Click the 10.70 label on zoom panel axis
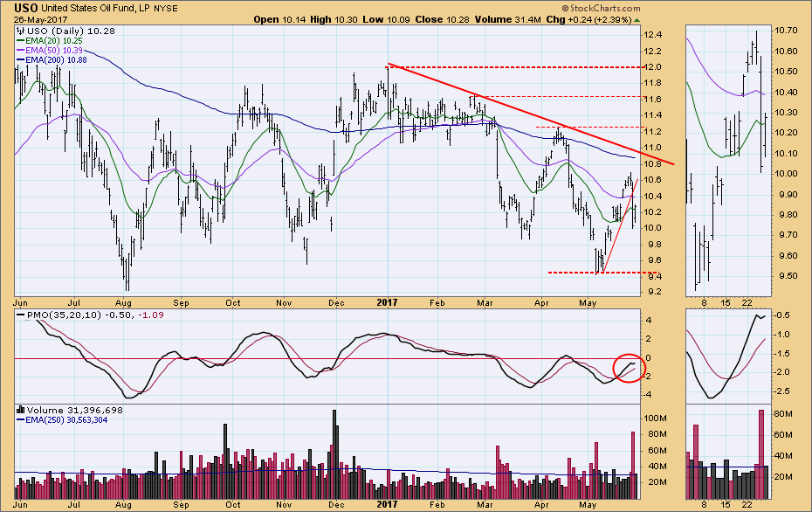Screen dimensions: 812x512 pyautogui.click(x=785, y=31)
